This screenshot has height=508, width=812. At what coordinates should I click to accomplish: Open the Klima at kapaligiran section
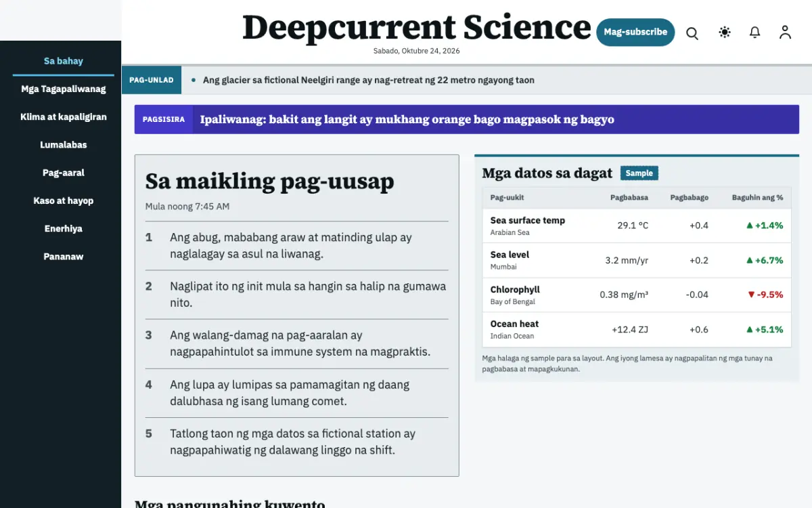64,117
